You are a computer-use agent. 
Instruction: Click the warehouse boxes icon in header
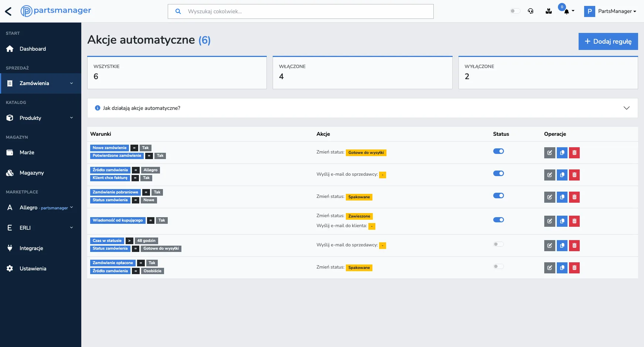click(549, 11)
